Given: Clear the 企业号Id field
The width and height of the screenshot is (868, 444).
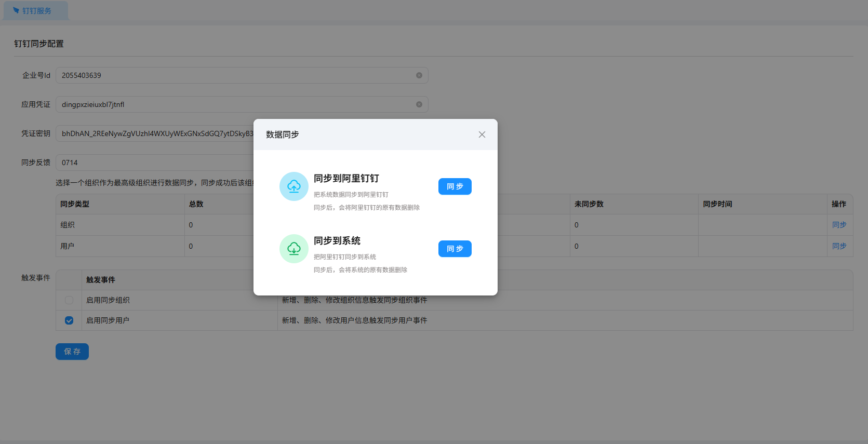Looking at the screenshot, I should coord(419,75).
